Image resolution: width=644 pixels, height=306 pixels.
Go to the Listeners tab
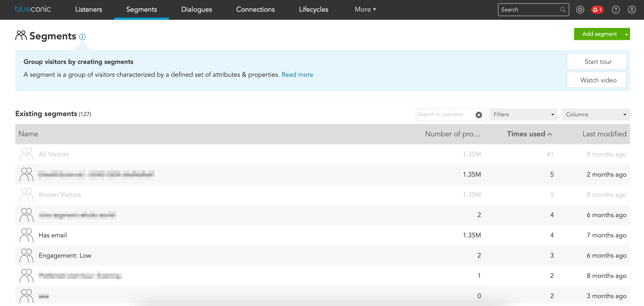tap(89, 9)
